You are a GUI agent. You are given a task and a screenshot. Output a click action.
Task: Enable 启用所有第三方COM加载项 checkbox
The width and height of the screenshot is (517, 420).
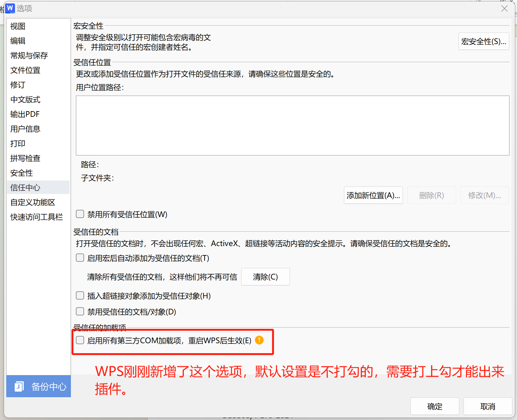(x=80, y=340)
